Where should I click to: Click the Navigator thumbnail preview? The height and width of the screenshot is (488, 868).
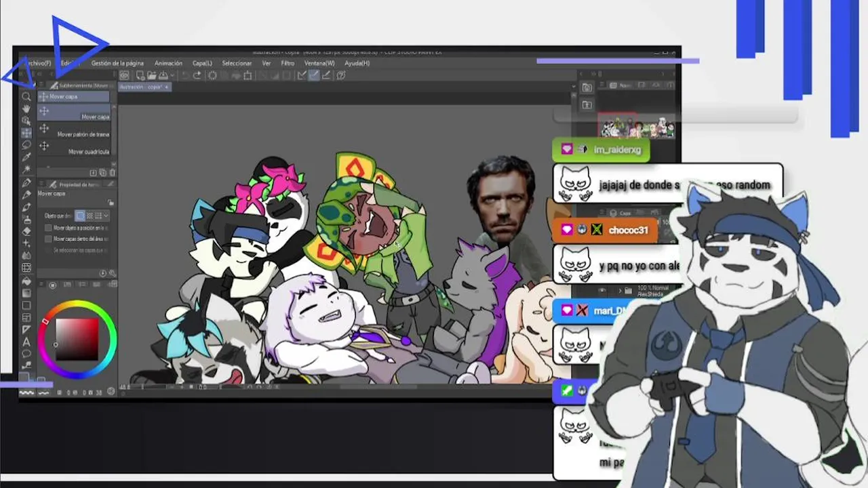click(636, 126)
